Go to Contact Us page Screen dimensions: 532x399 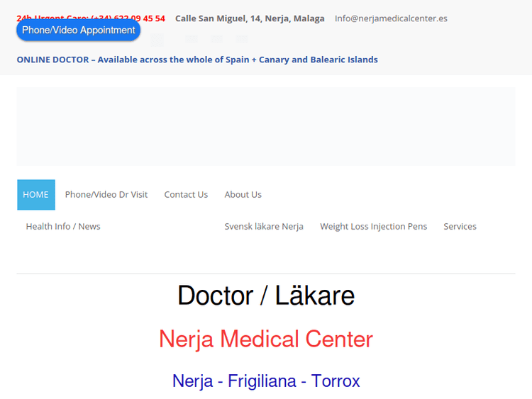pos(186,195)
